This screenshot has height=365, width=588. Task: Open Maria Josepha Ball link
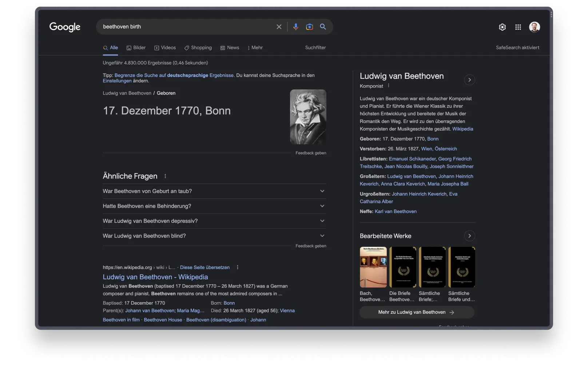[x=448, y=184]
